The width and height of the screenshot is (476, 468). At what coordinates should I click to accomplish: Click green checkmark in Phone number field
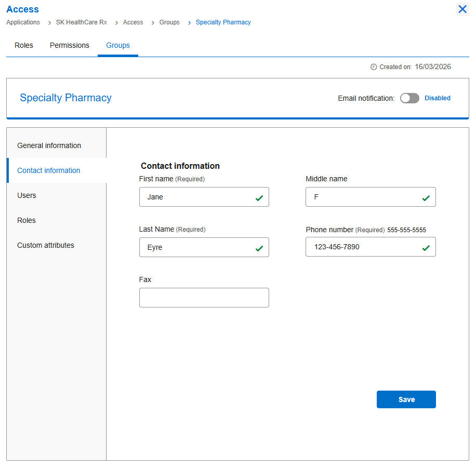[426, 248]
